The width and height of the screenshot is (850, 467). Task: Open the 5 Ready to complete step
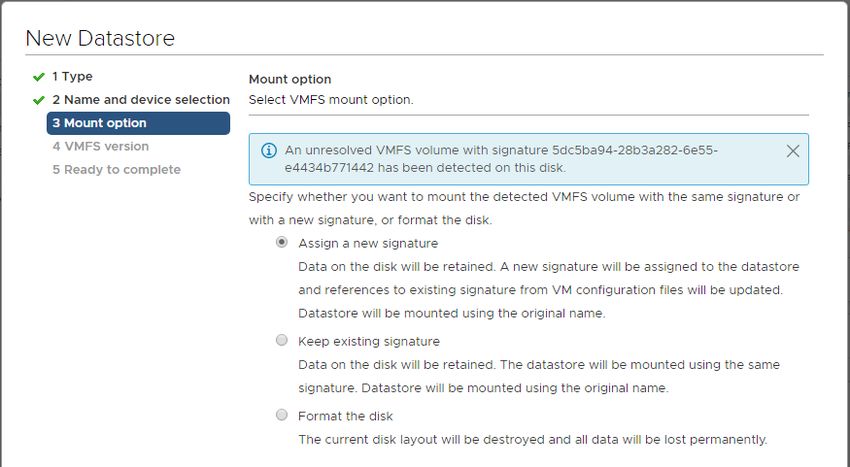coord(117,170)
